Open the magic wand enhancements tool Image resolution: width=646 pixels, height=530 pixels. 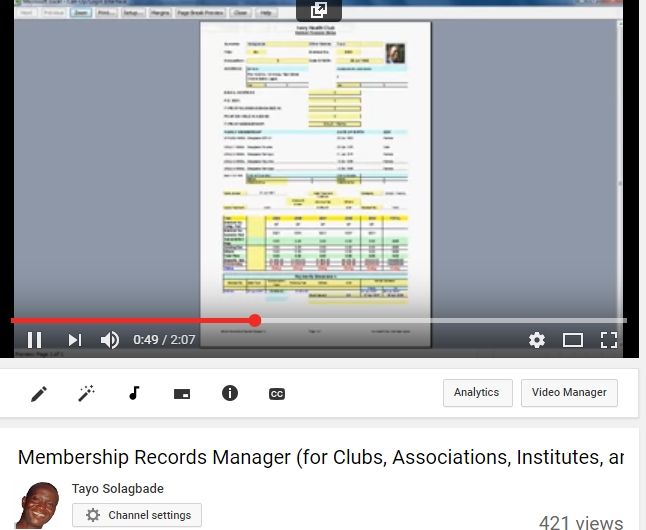pyautogui.click(x=87, y=394)
